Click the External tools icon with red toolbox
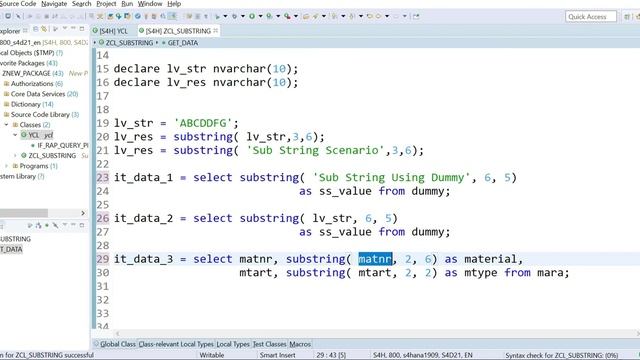Image resolution: width=640 pixels, height=360 pixels. click(x=287, y=16)
